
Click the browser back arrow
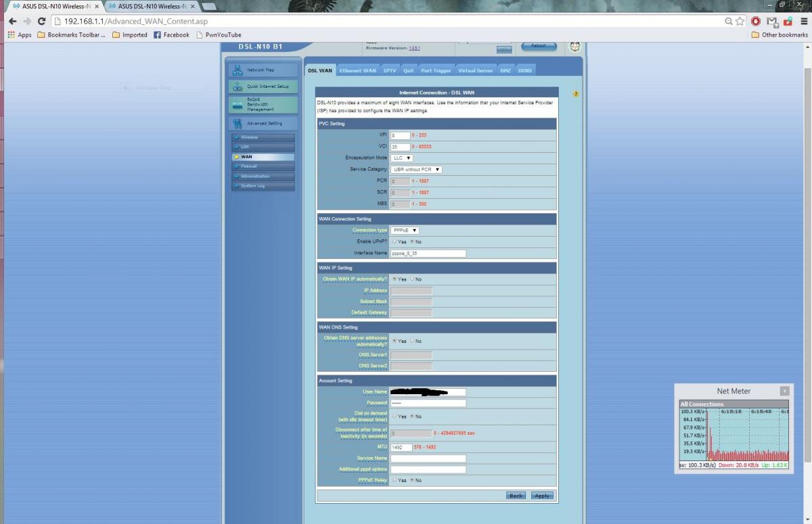coord(12,21)
